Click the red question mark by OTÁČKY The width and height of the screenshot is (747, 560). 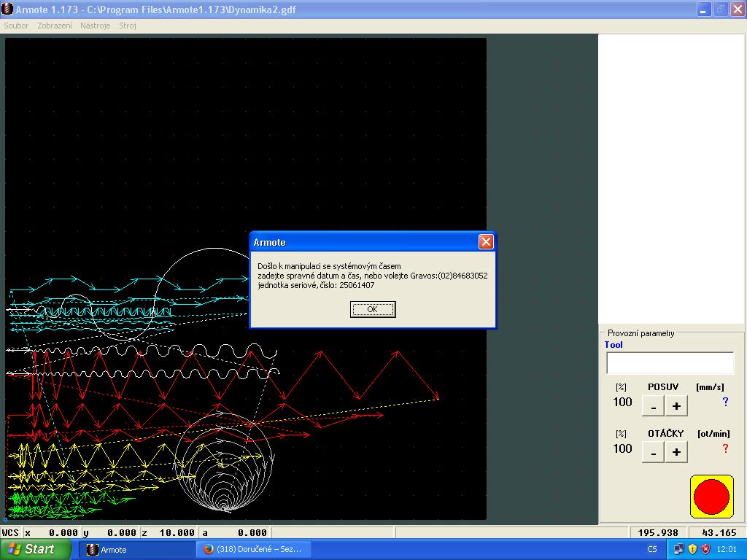[725, 448]
